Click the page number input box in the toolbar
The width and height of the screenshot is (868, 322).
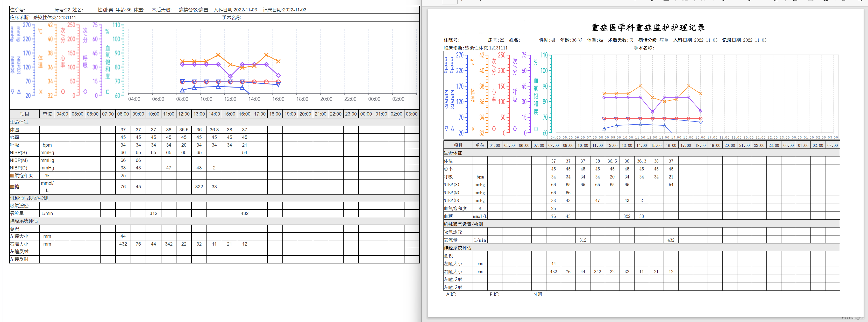450,2
